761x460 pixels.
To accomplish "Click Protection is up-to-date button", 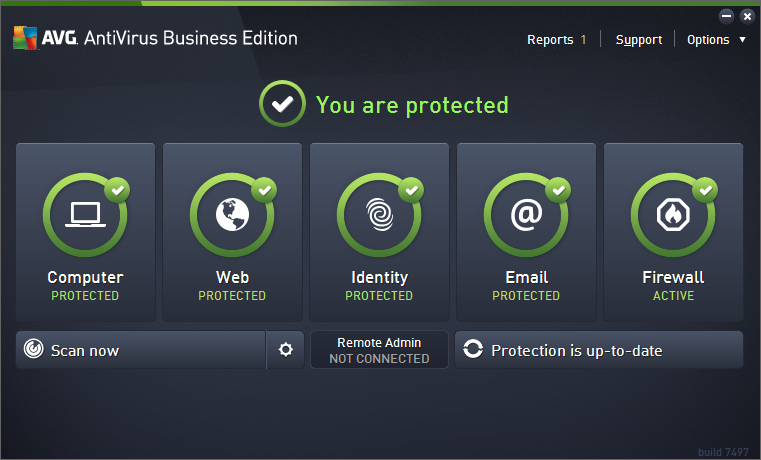I will tap(598, 350).
